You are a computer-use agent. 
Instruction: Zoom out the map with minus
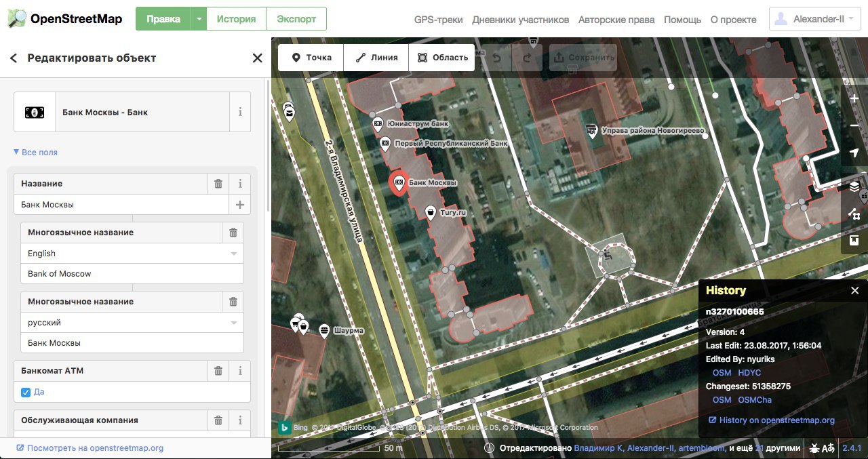point(854,126)
